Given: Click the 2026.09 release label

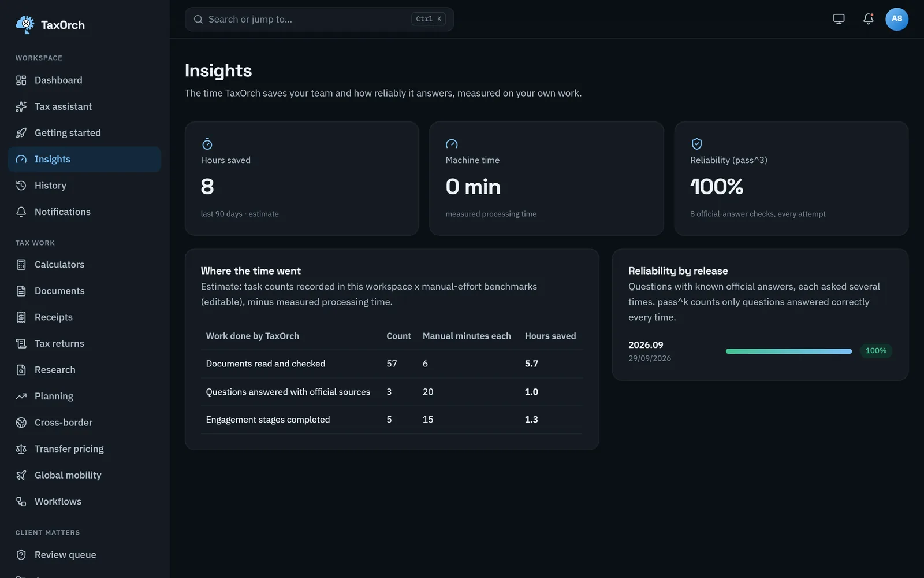Looking at the screenshot, I should [x=646, y=345].
